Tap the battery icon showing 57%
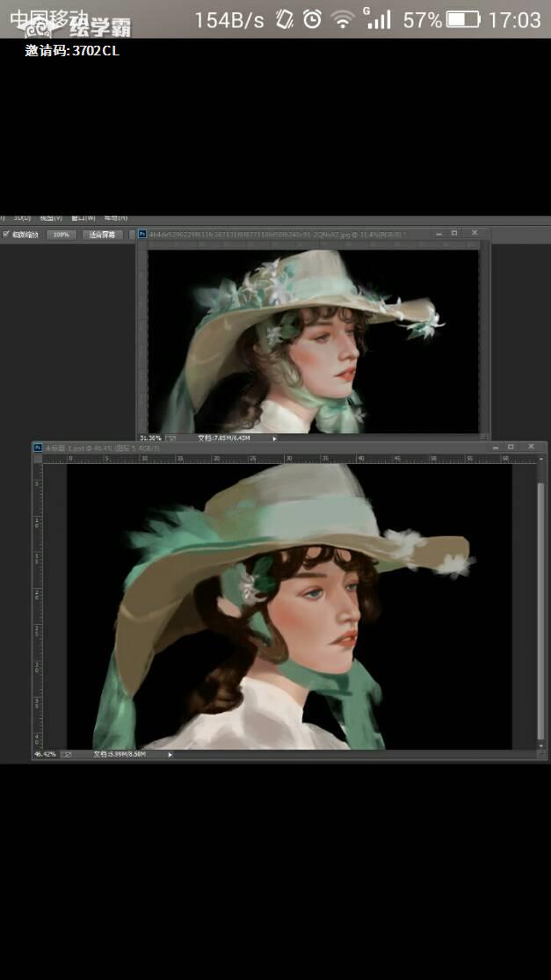This screenshot has height=980, width=551. 463,20
